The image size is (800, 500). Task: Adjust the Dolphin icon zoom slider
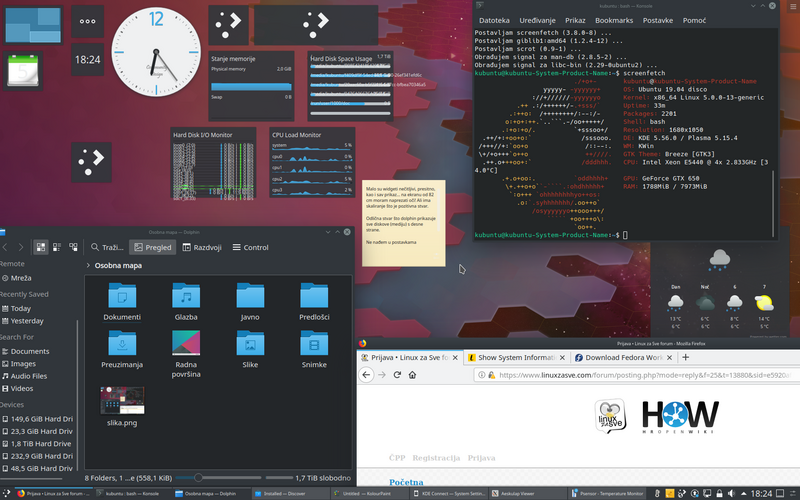pyautogui.click(x=198, y=478)
